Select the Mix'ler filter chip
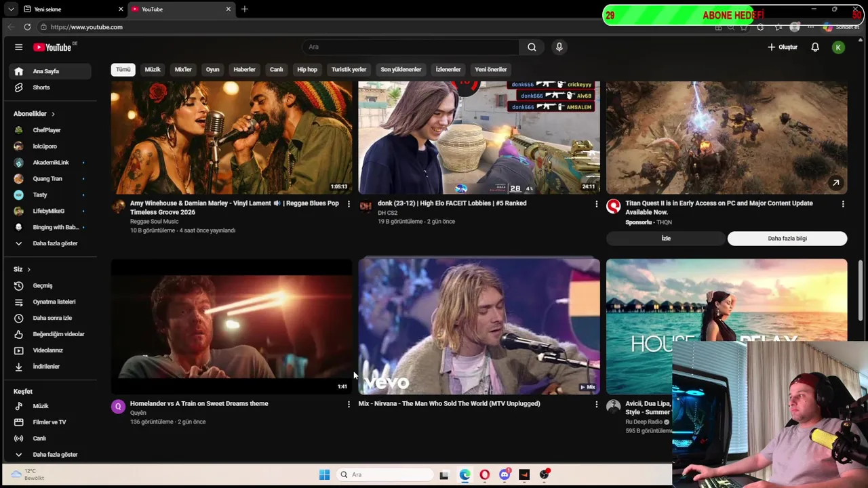The width and height of the screenshot is (868, 488). tap(183, 69)
